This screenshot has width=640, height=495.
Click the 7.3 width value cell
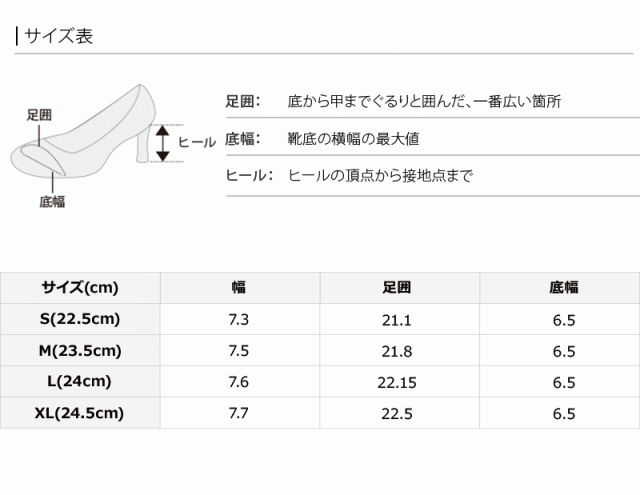(x=239, y=319)
